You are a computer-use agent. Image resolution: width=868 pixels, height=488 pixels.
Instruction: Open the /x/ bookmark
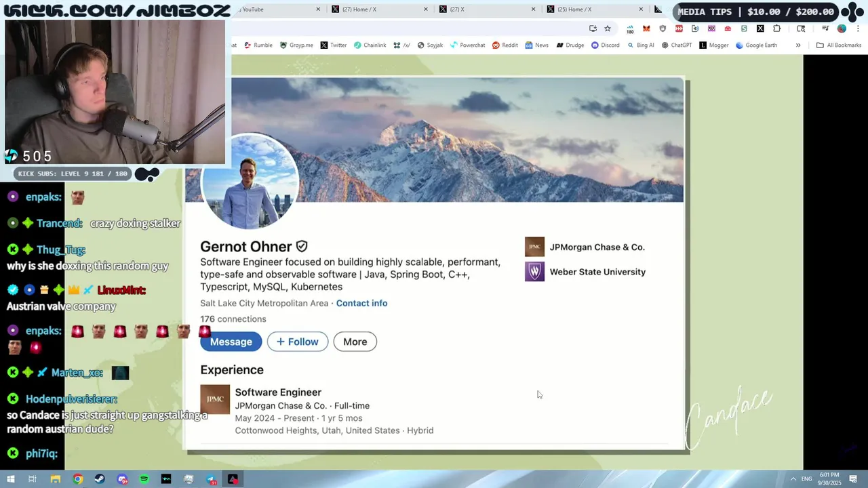(x=401, y=45)
